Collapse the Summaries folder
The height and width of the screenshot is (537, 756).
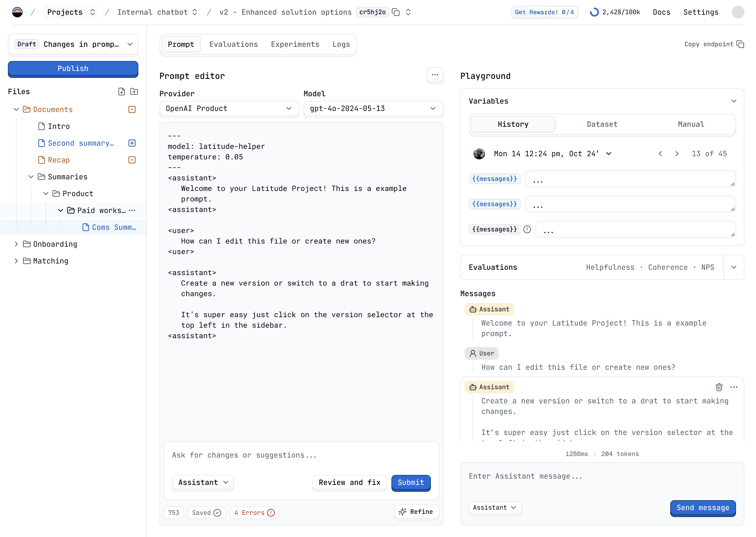(x=31, y=177)
